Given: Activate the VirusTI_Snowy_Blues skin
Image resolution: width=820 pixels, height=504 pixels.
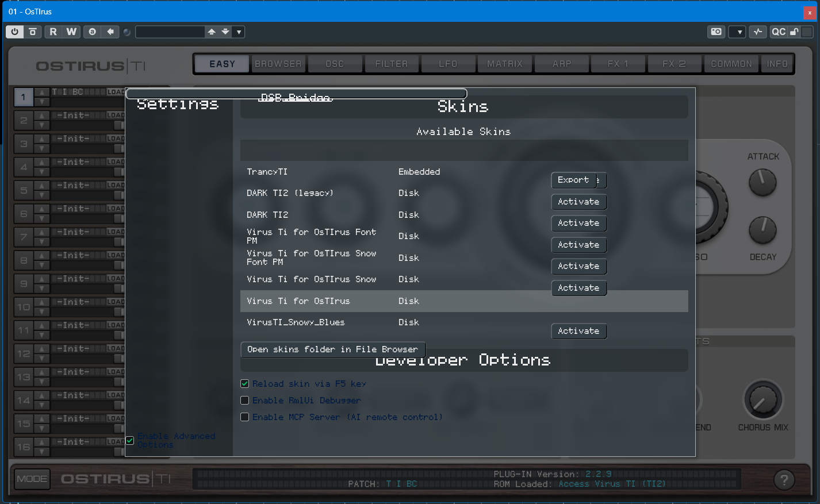Looking at the screenshot, I should click(579, 331).
